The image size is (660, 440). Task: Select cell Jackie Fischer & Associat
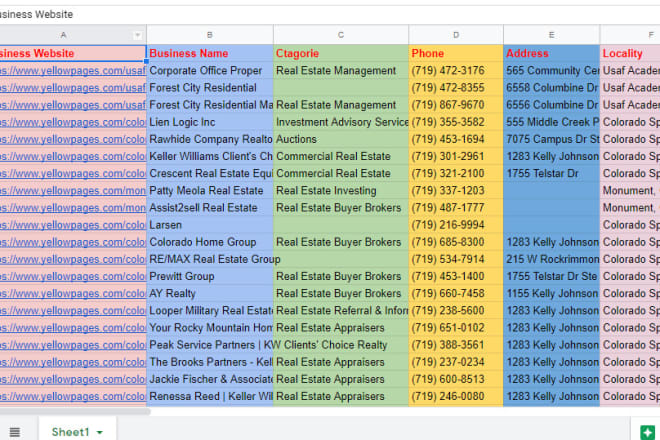pos(210,379)
